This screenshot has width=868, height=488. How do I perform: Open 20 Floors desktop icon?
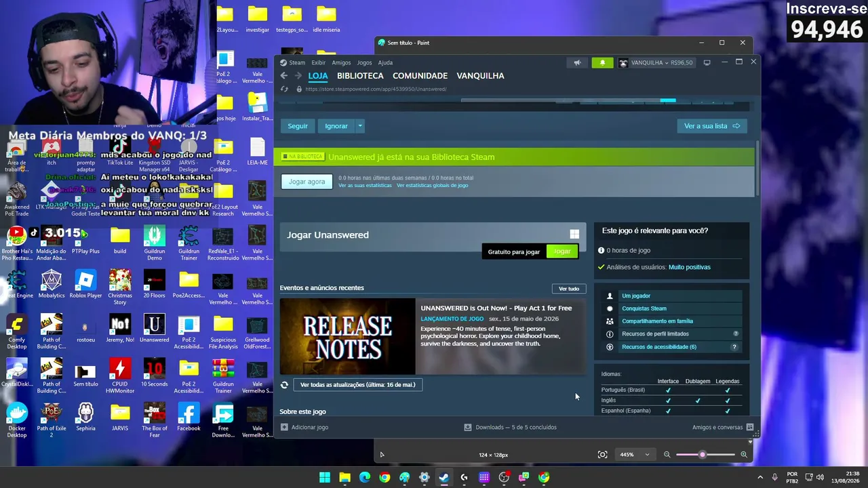155,285
